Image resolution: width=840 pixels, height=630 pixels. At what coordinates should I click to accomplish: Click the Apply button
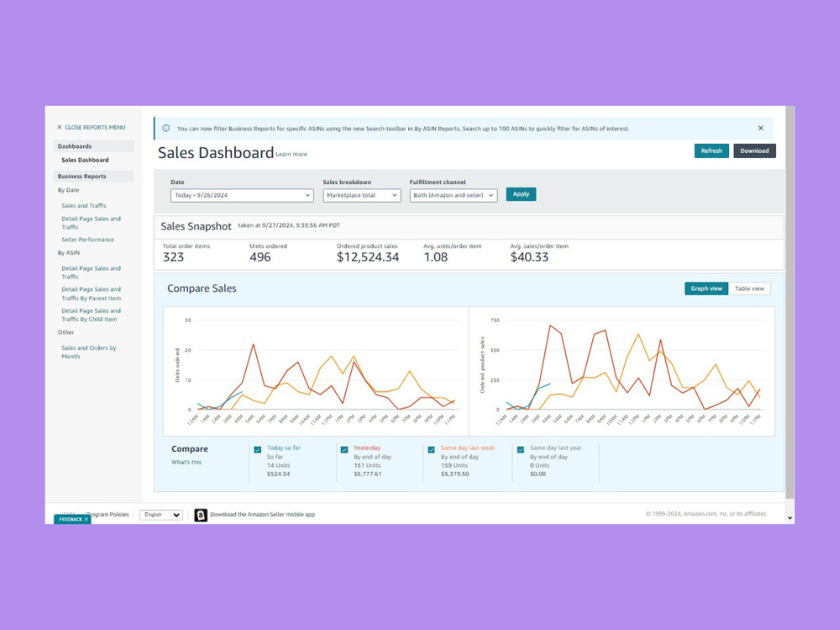(521, 195)
